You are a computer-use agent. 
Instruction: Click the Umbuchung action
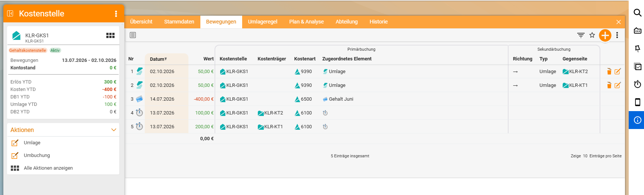[37, 155]
